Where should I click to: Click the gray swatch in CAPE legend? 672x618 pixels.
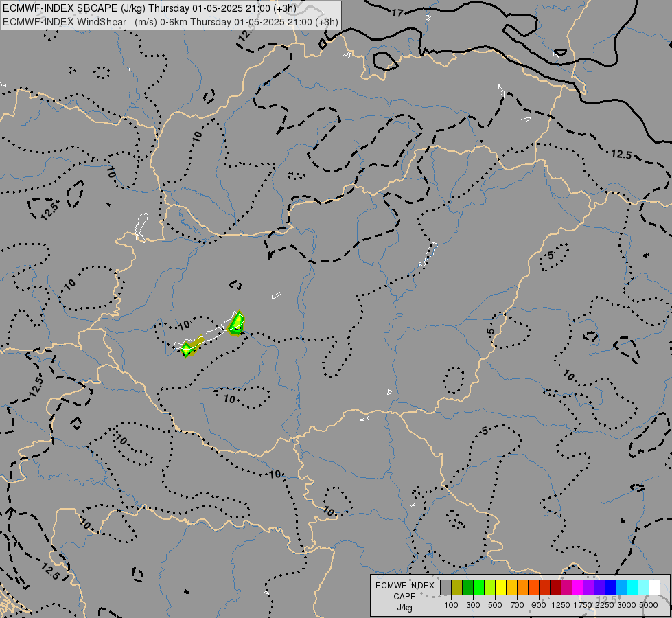[445, 587]
